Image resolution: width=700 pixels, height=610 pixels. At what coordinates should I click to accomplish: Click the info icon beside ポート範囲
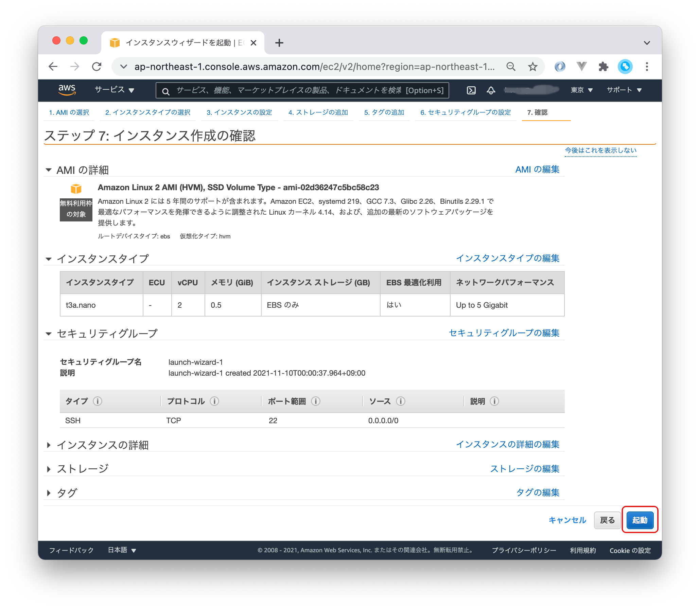[315, 401]
